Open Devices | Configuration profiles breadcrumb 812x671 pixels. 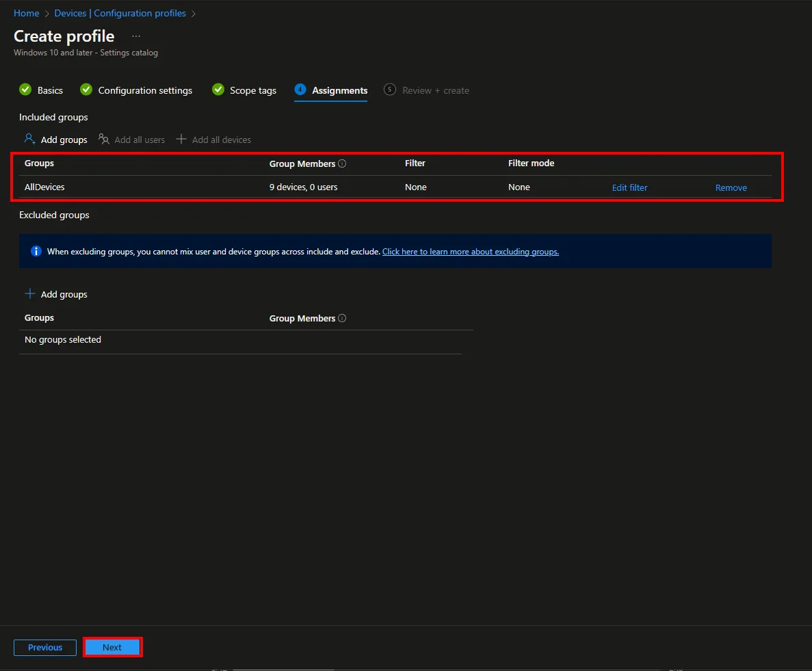click(x=120, y=14)
